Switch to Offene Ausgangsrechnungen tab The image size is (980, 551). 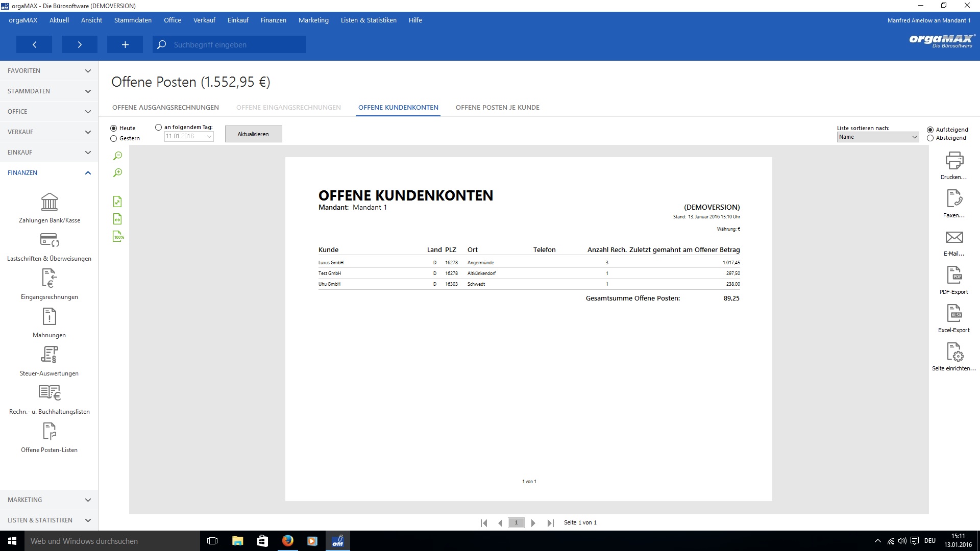(165, 108)
